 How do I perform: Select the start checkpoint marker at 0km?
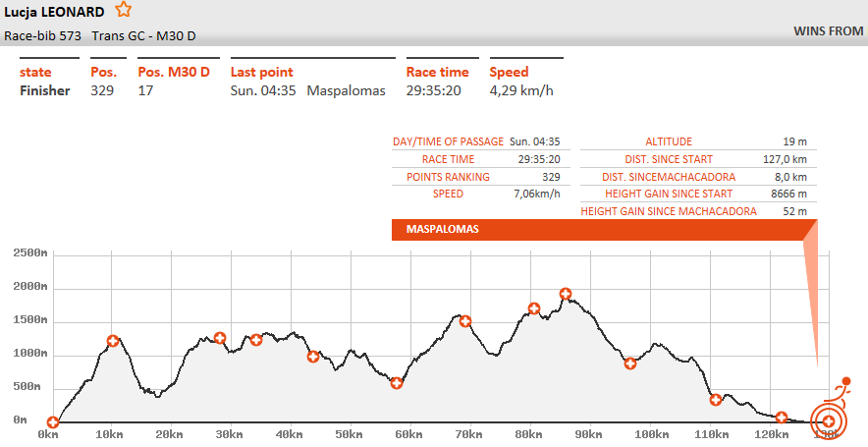pos(53,422)
